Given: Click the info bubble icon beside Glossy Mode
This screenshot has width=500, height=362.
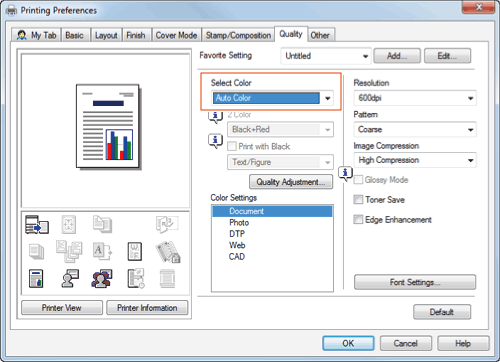Looking at the screenshot, I should [x=345, y=173].
